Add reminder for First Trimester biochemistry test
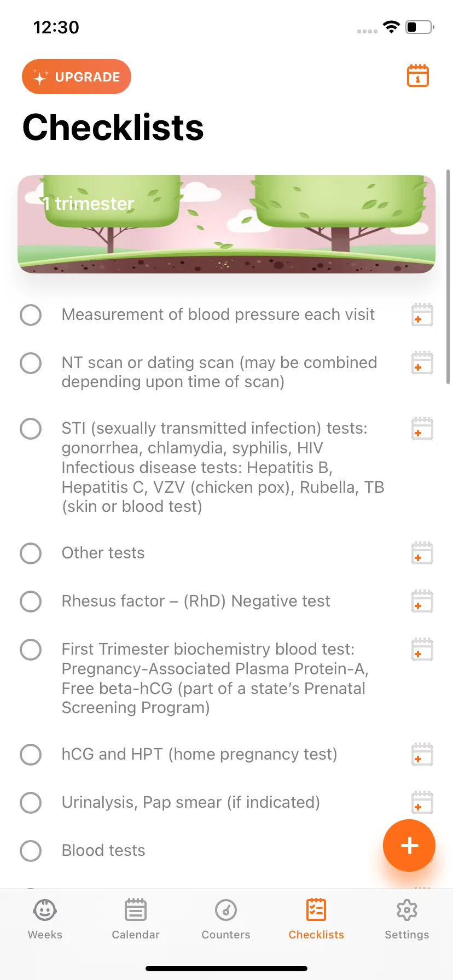 coord(422,650)
